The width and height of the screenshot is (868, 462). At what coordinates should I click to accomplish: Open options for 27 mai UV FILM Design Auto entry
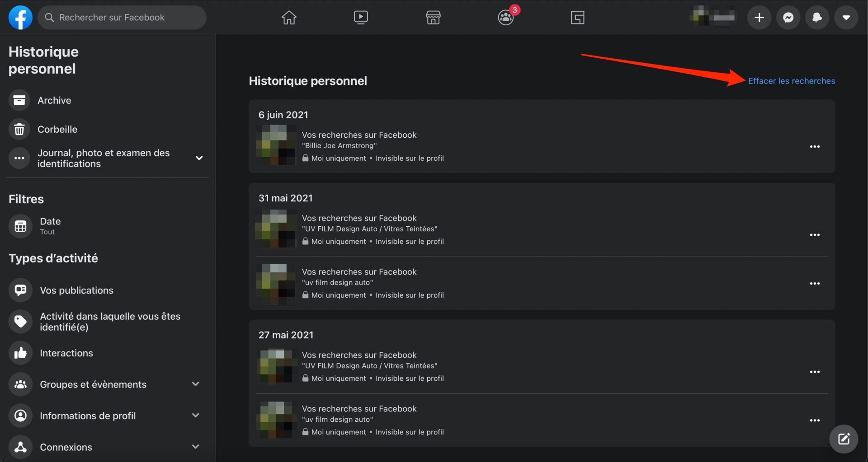(x=815, y=372)
